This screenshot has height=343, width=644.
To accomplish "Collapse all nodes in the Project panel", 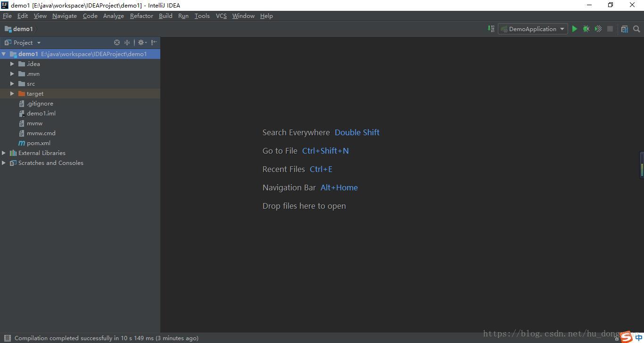I will click(127, 42).
